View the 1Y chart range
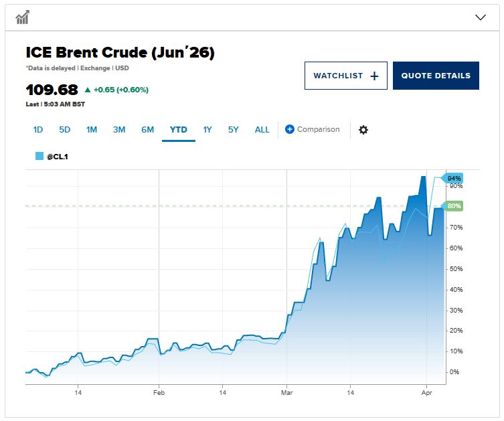This screenshot has width=504, height=421. pyautogui.click(x=207, y=130)
